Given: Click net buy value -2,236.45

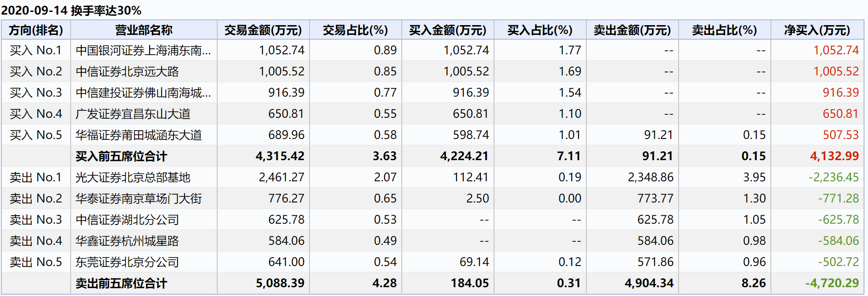Looking at the screenshot, I should click(x=834, y=177).
